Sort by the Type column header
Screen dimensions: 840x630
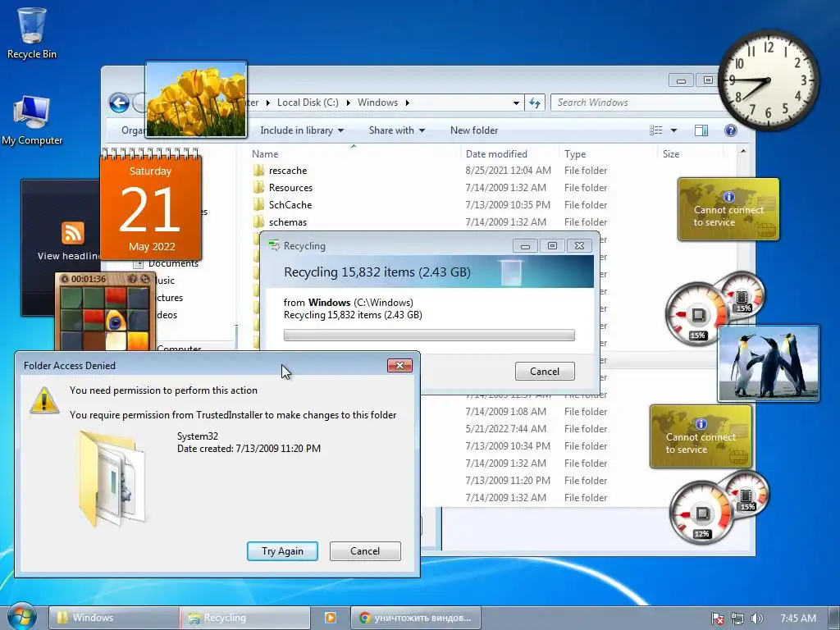608,153
